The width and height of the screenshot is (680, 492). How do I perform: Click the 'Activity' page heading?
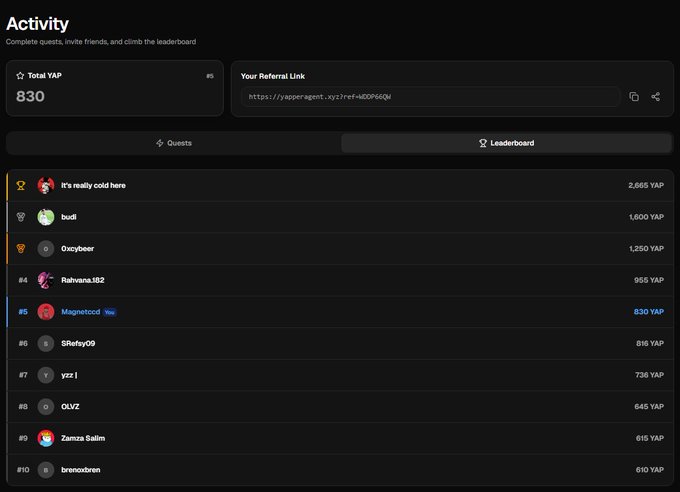[37, 24]
